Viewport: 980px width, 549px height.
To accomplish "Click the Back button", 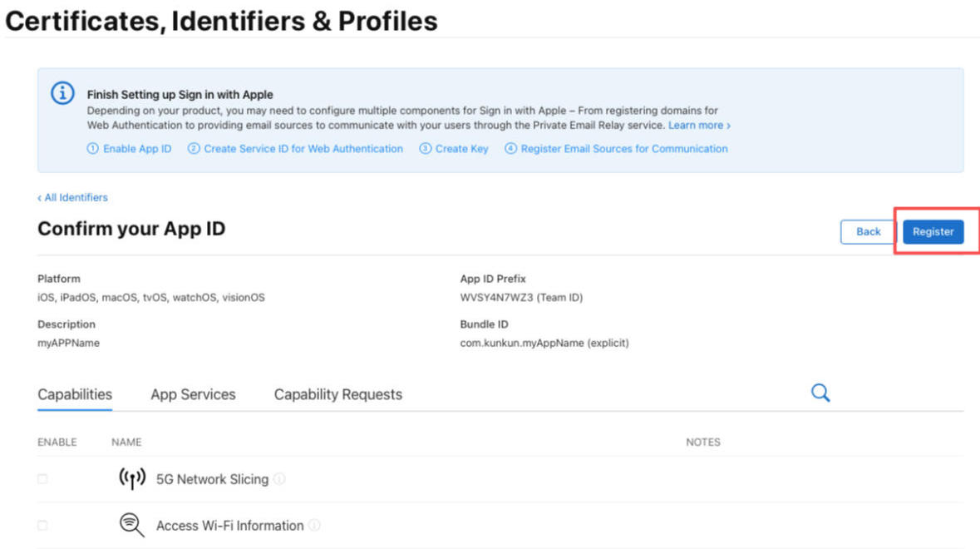I will (868, 231).
